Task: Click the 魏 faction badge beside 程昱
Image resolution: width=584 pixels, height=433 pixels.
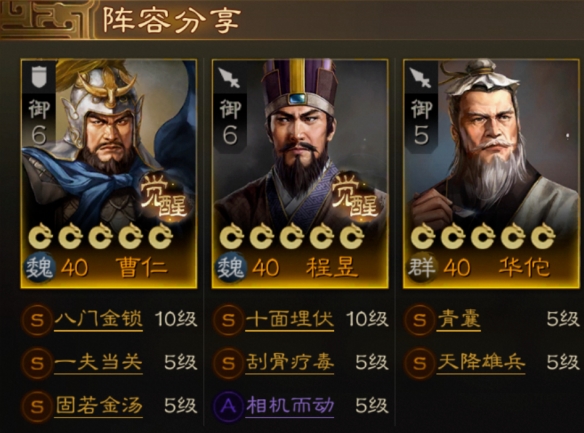Action: click(231, 268)
